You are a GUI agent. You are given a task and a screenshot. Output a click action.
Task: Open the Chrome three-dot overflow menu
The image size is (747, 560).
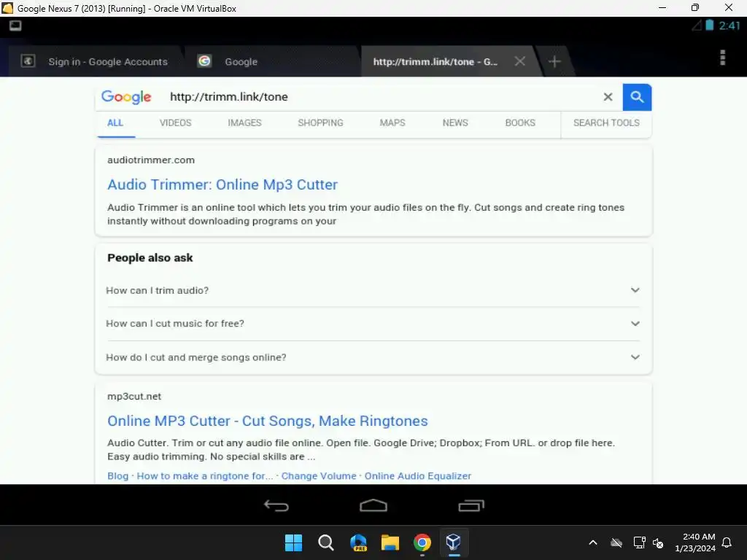[722, 58]
